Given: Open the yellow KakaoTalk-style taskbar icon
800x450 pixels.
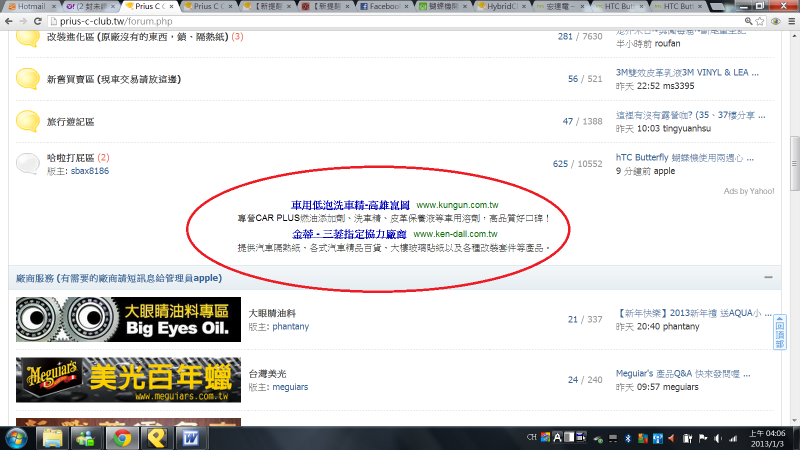Looking at the screenshot, I should click(156, 438).
